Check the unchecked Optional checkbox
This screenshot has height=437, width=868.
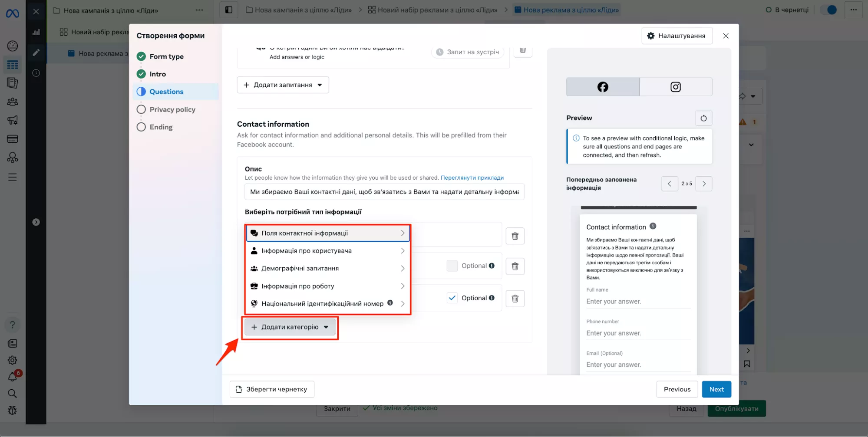pos(452,266)
